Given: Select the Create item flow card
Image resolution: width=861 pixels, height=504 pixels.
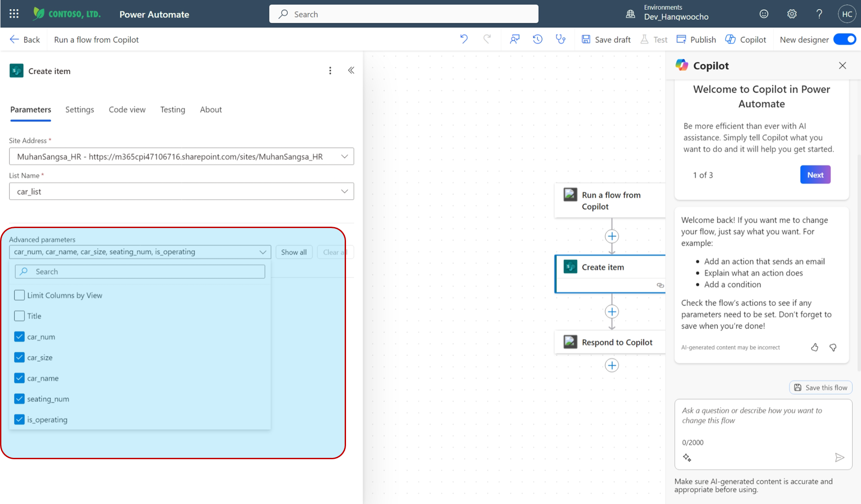Looking at the screenshot, I should pyautogui.click(x=610, y=274).
